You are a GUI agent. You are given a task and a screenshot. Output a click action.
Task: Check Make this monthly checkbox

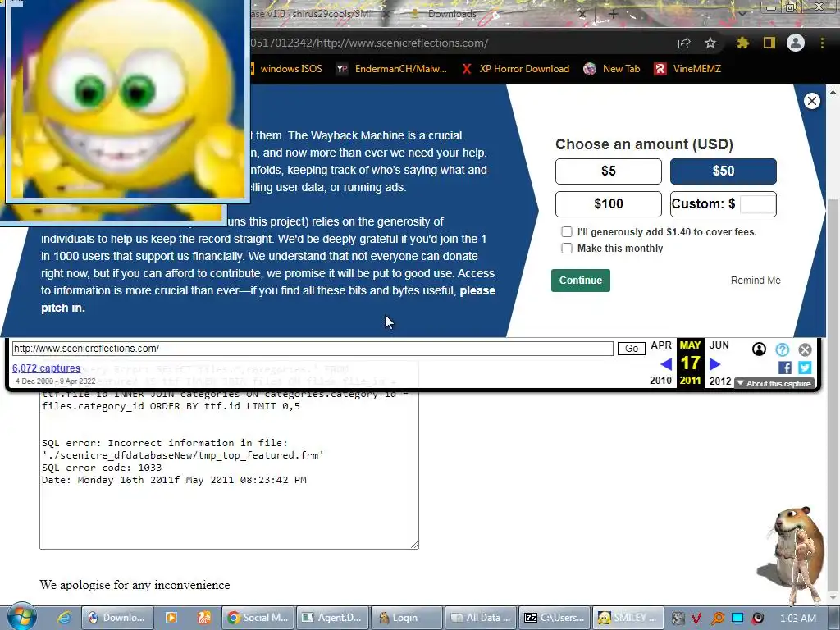pyautogui.click(x=566, y=248)
